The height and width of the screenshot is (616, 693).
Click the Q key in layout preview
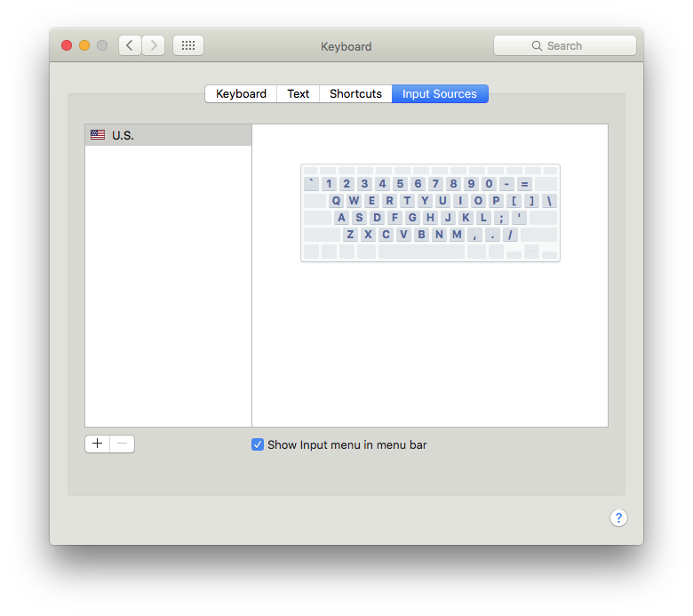336,201
